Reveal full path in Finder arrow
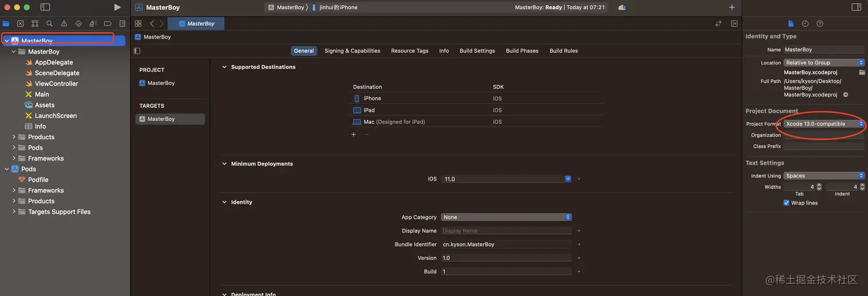This screenshot has width=868, height=296. 846,95
